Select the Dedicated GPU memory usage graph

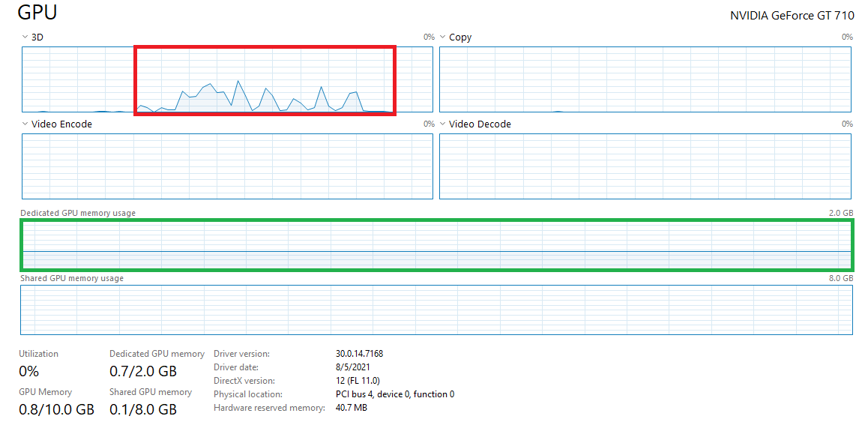tap(436, 245)
